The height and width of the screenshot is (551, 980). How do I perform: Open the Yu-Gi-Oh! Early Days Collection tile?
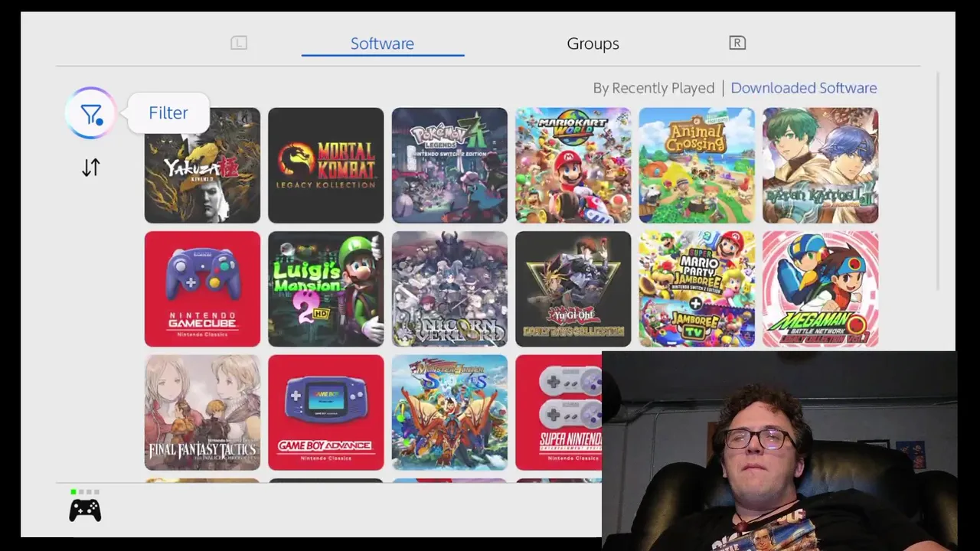point(573,289)
